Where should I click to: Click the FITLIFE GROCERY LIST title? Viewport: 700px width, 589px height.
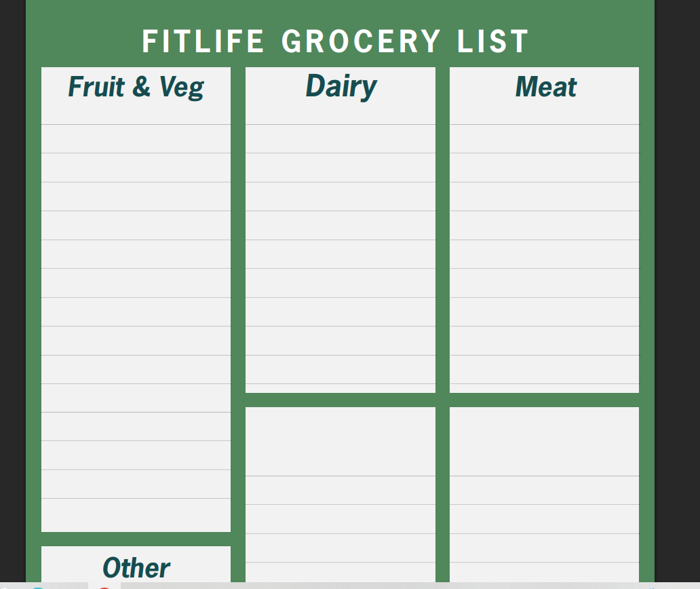[335, 41]
